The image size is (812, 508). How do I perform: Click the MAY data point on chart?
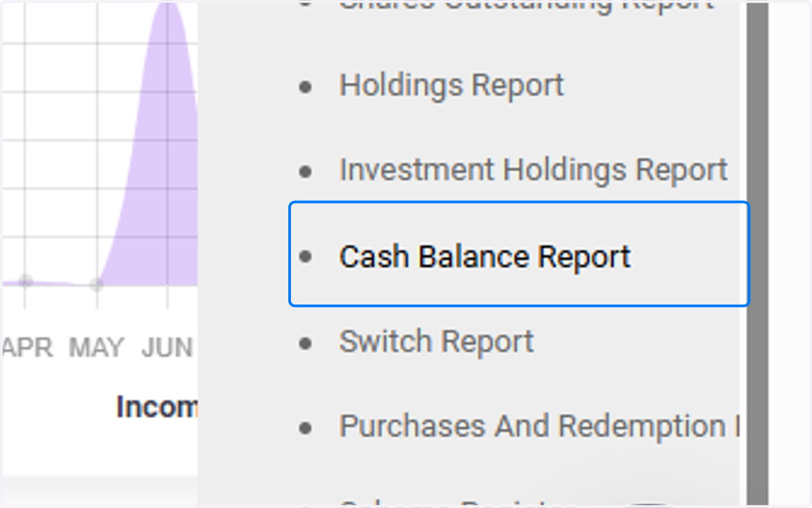(x=97, y=285)
